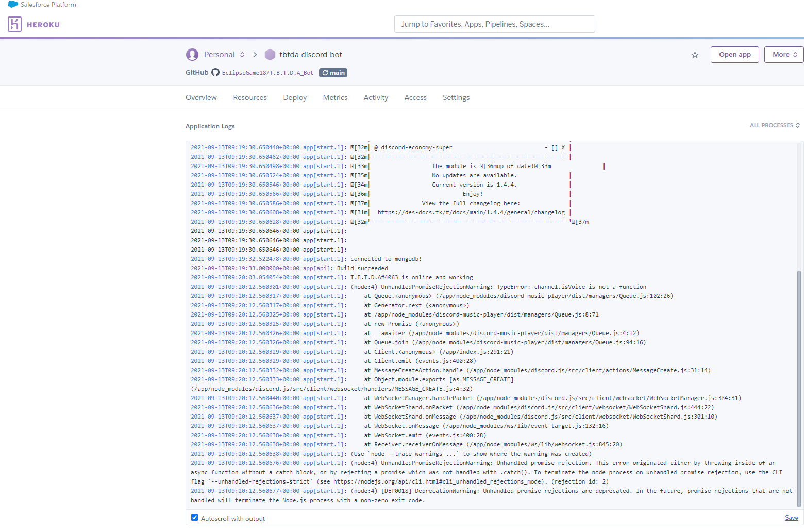Image resolution: width=804 pixels, height=532 pixels.
Task: Open the More actions dropdown
Action: (783, 54)
